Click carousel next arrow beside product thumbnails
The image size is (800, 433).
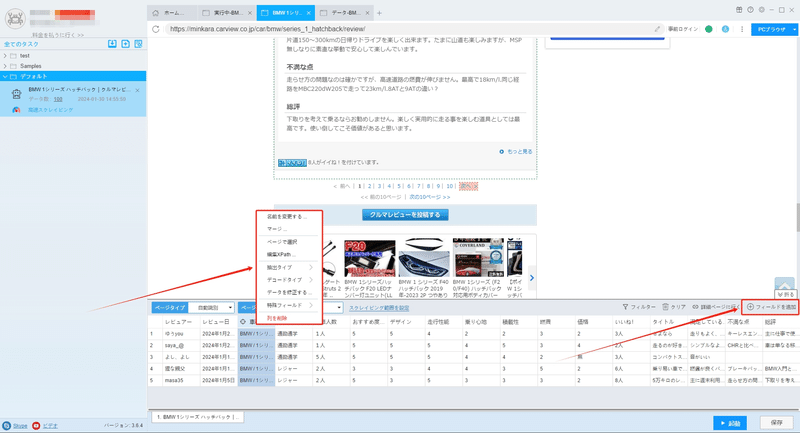pos(532,278)
